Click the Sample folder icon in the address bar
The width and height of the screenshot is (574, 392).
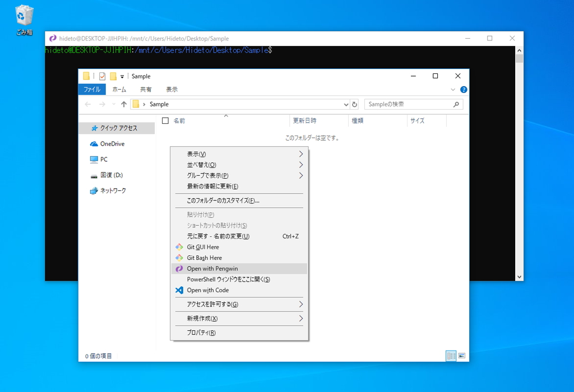tap(137, 104)
